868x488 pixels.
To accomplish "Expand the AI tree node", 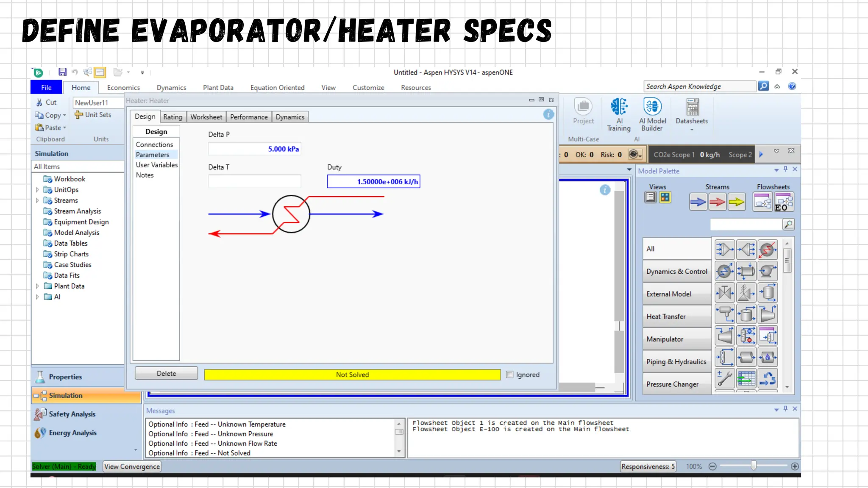I will pos(37,297).
